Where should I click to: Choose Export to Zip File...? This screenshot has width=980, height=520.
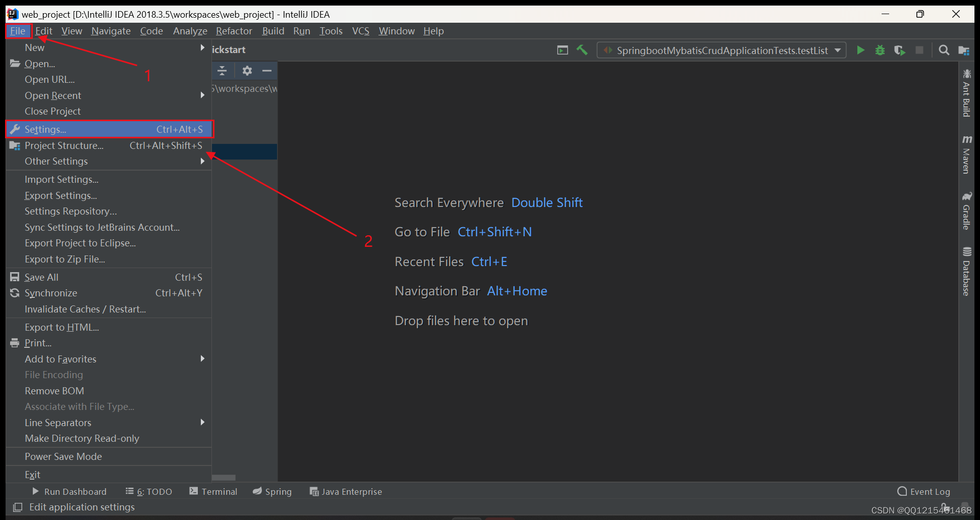coord(108,259)
